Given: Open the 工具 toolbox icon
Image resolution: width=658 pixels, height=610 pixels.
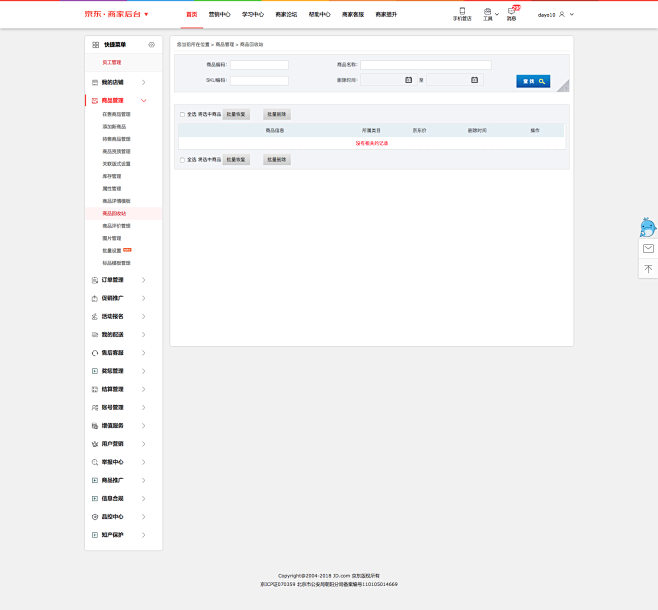Looking at the screenshot, I should click(x=487, y=11).
